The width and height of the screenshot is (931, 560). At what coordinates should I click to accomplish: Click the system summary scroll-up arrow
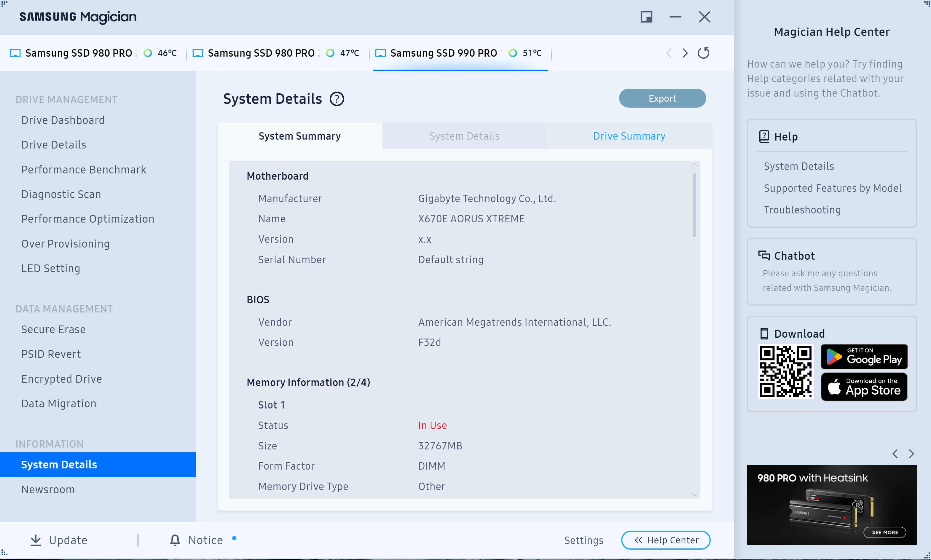coord(694,165)
